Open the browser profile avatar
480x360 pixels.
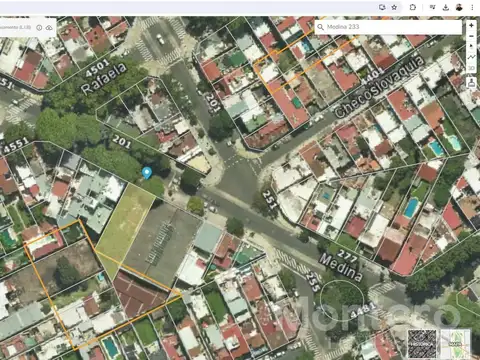(x=459, y=7)
